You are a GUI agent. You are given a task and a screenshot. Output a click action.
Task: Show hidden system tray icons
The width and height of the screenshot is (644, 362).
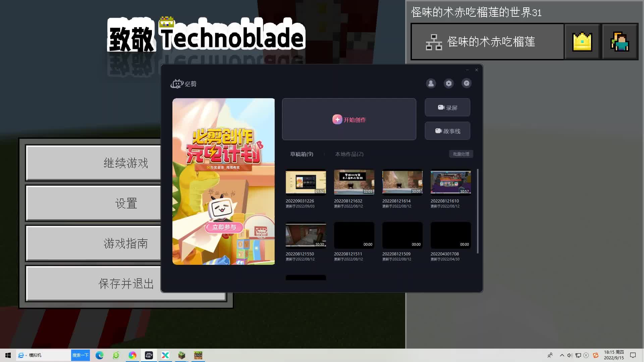(562, 355)
